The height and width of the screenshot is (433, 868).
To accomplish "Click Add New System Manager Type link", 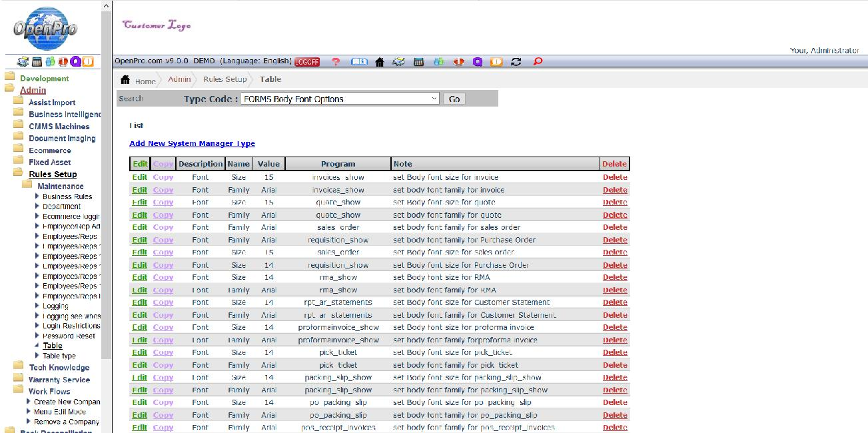I will [x=192, y=143].
